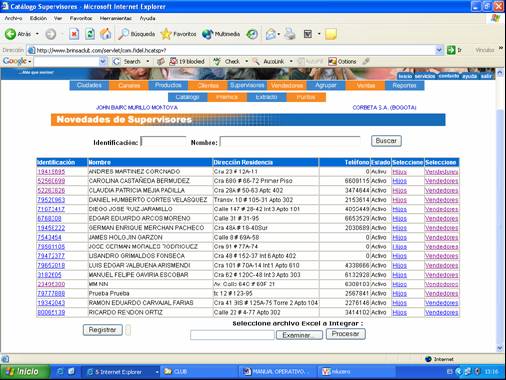The height and width of the screenshot is (380, 506).
Task: Print page with printer icon
Action: point(290,34)
